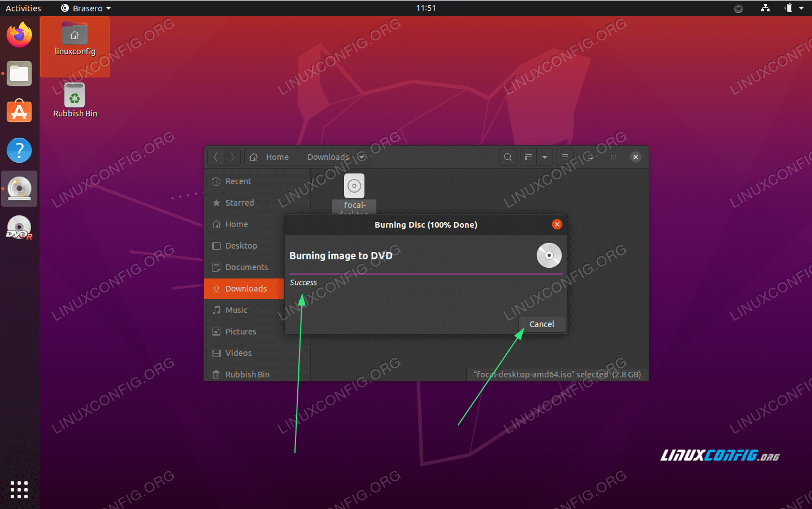Open the Brasero application menu
Image resolution: width=812 pixels, height=509 pixels.
(x=86, y=8)
